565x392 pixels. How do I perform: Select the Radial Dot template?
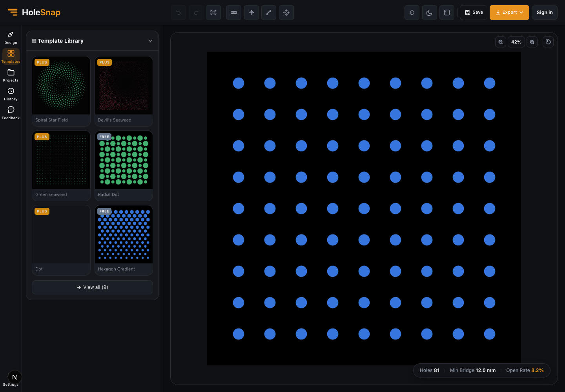pos(124,165)
